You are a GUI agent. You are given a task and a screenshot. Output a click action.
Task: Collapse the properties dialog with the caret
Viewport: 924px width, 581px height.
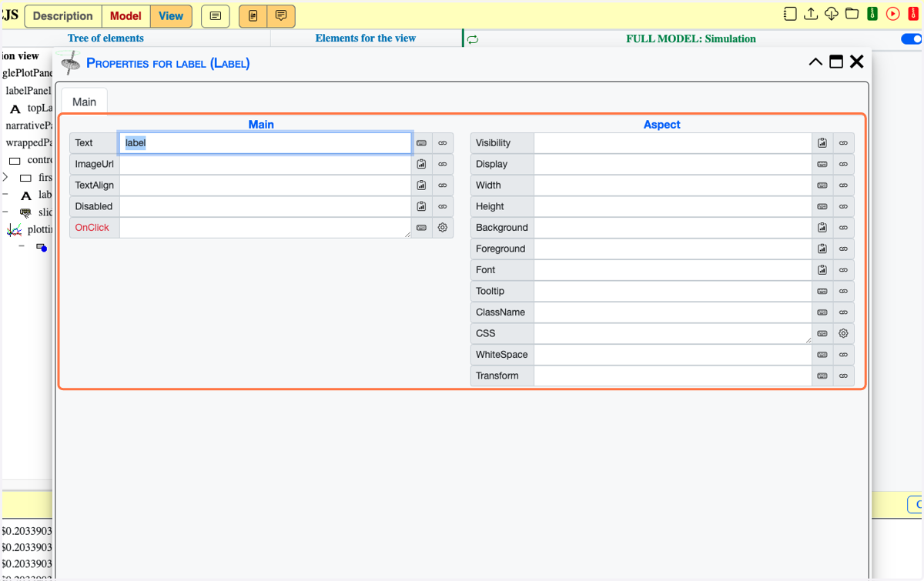(x=815, y=62)
